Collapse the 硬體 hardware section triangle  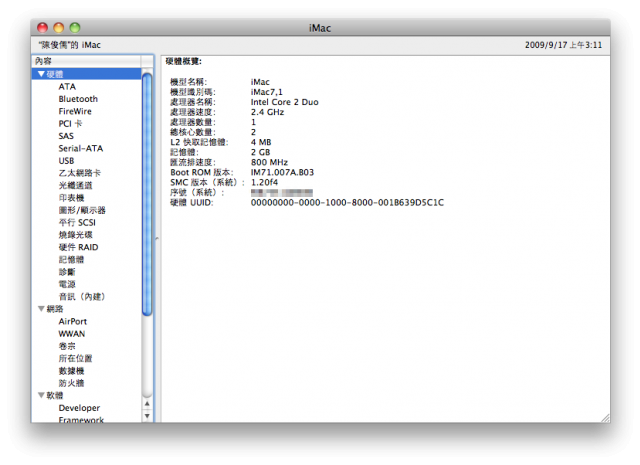[x=41, y=74]
